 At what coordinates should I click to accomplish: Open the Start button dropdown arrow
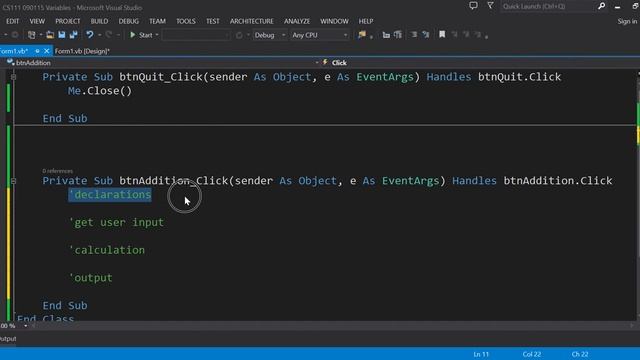[x=157, y=35]
